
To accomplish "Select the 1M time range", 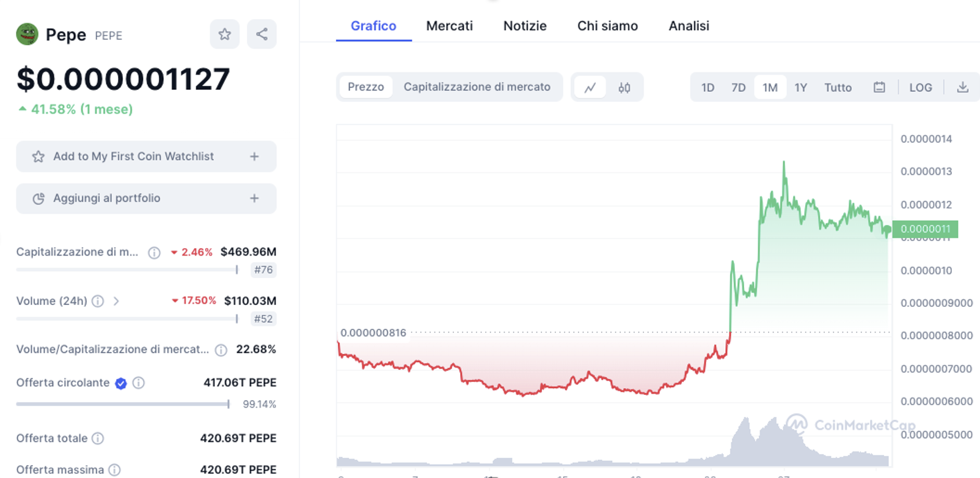I will (770, 87).
